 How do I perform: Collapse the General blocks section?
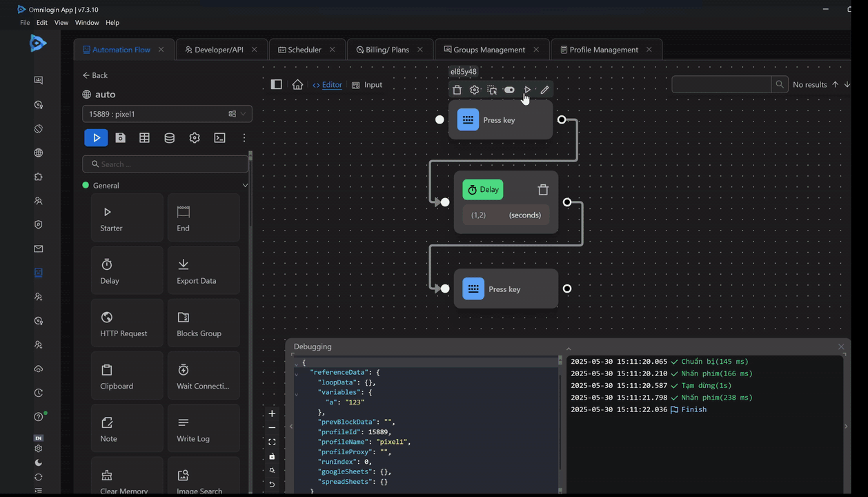[245, 186]
